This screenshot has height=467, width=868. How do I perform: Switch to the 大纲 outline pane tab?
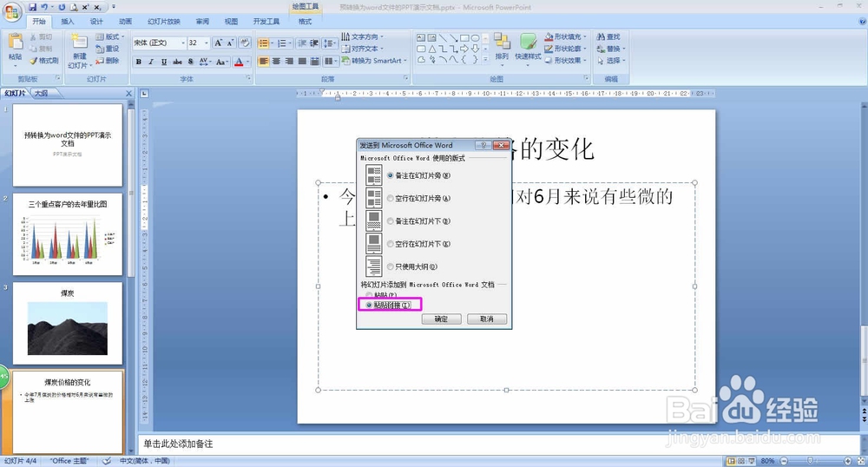[42, 94]
